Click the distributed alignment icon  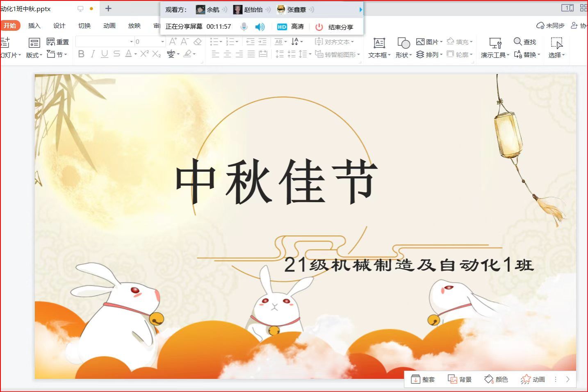click(x=263, y=54)
